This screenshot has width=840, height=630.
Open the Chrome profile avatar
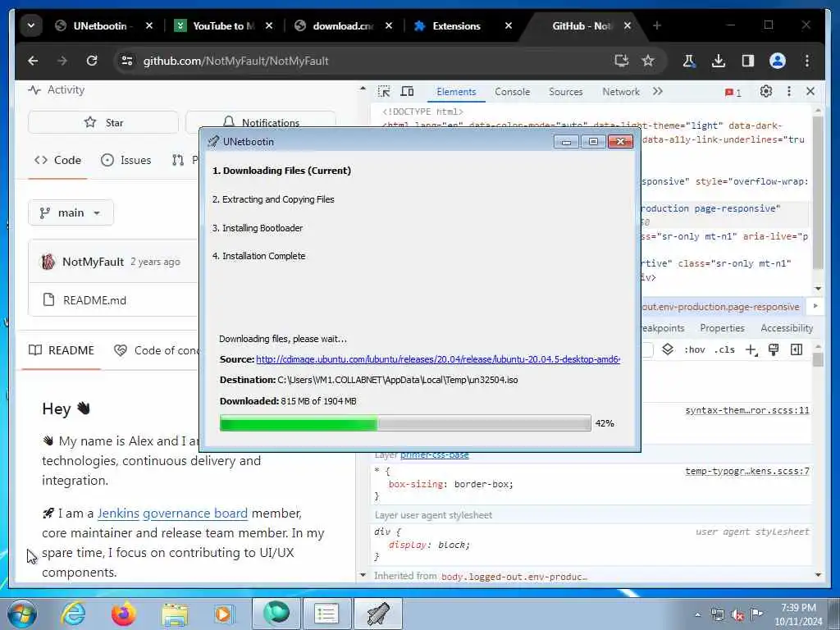tap(778, 61)
